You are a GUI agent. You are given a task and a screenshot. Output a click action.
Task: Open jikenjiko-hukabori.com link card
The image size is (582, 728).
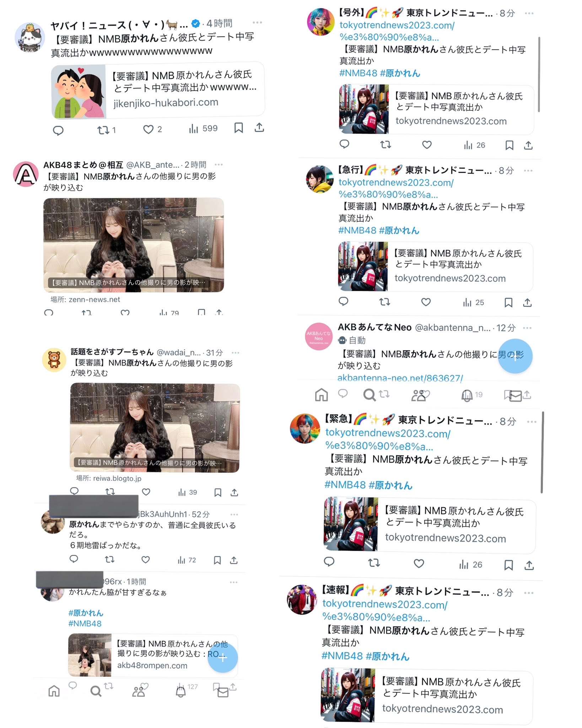click(158, 91)
